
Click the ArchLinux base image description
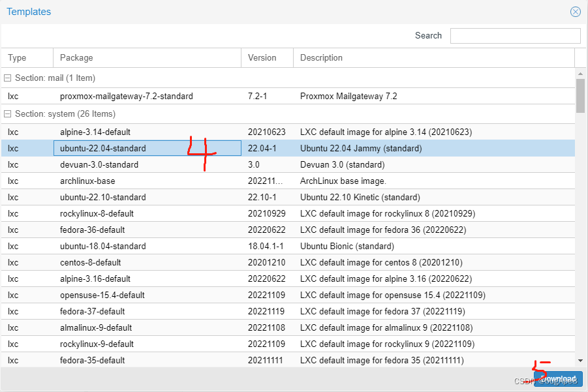click(x=343, y=181)
